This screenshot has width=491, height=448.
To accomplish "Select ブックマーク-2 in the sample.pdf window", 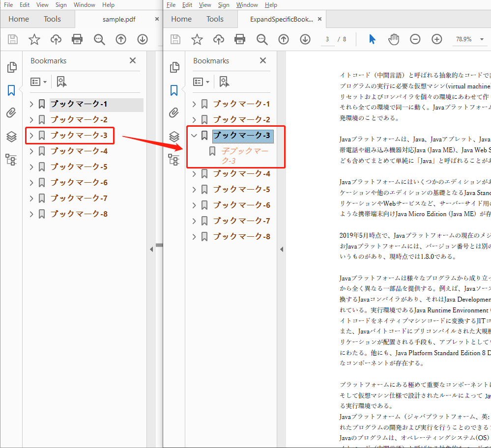I will pos(79,119).
